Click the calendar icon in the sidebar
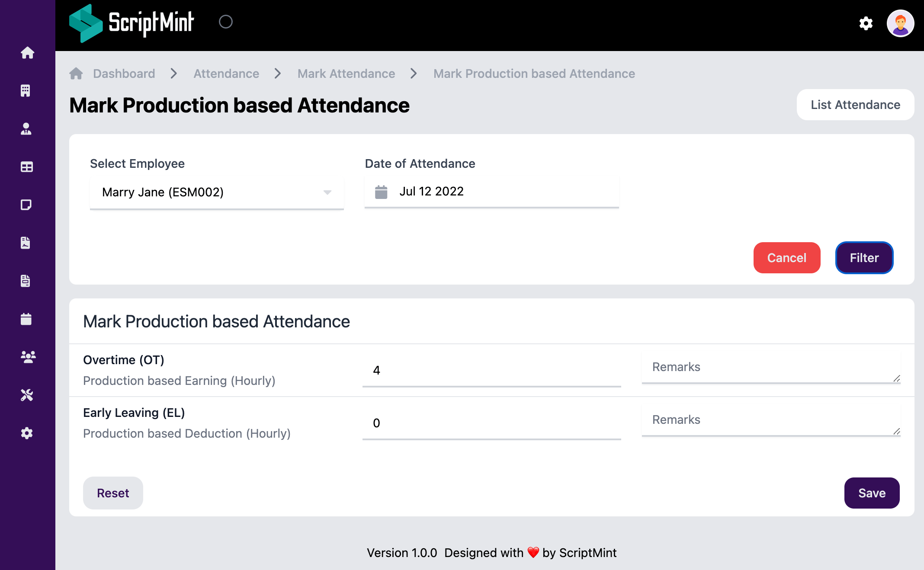 [x=26, y=319]
